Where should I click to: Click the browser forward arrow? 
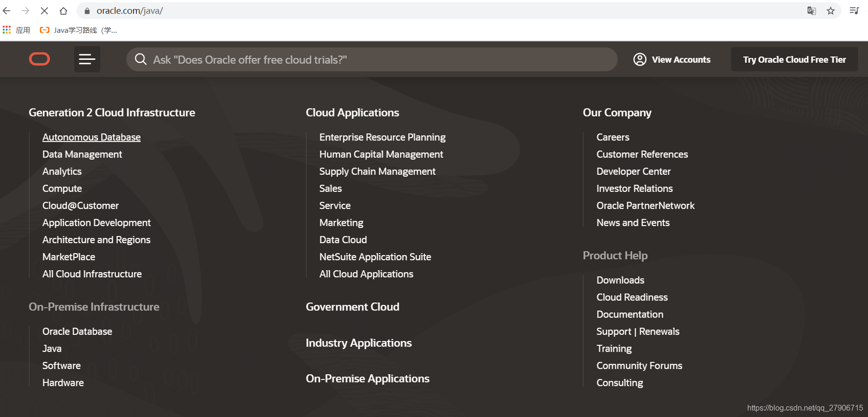pyautogui.click(x=26, y=10)
